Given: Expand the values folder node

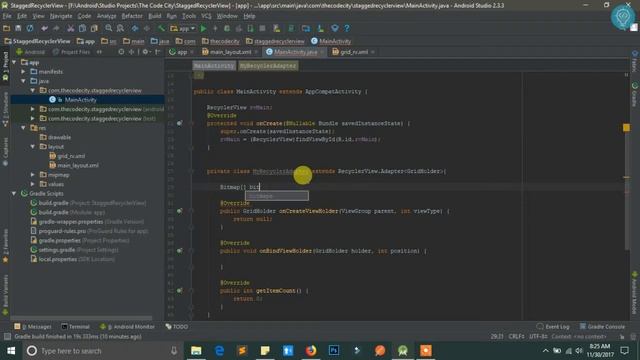Looking at the screenshot, I should [33, 184].
